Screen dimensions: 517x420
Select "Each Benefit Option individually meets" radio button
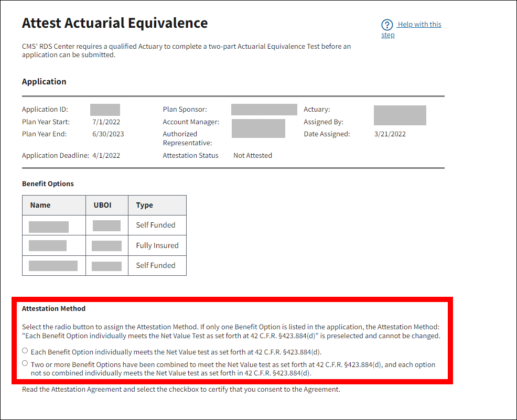(25, 351)
